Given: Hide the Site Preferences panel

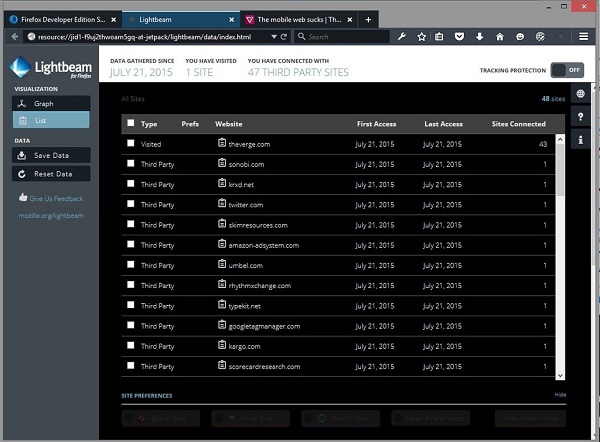Looking at the screenshot, I should [x=560, y=395].
